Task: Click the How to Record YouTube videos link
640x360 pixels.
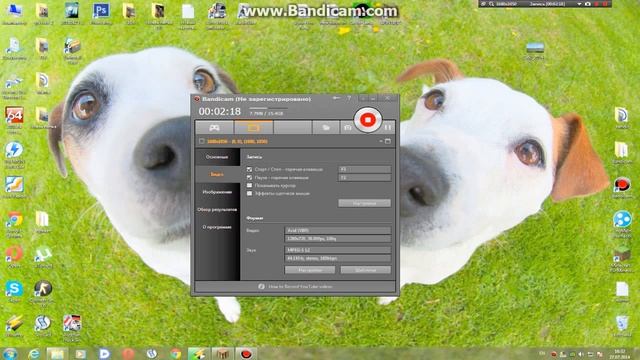Action: (x=300, y=287)
